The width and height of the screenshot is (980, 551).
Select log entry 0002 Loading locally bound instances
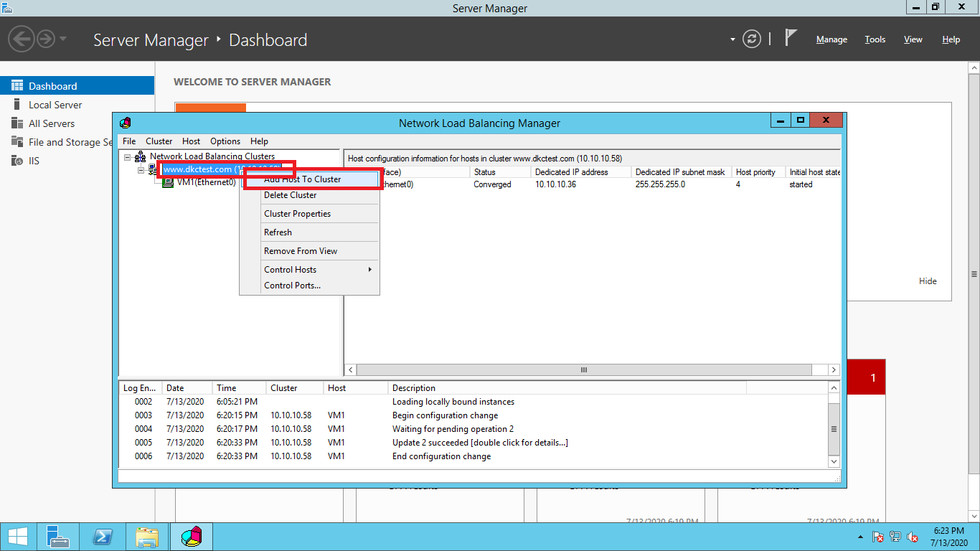473,402
